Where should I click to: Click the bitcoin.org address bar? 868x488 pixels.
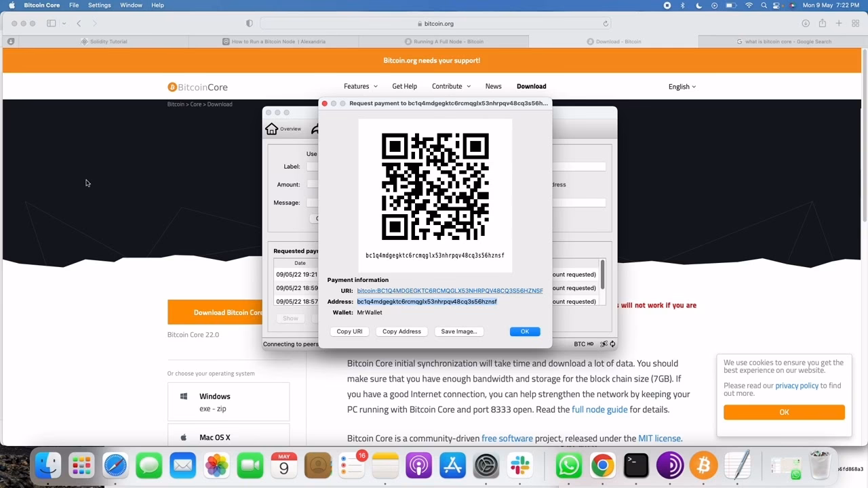[434, 24]
